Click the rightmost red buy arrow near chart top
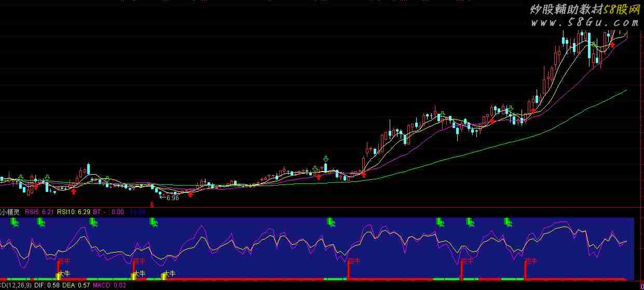The image size is (644, 290). point(612,45)
